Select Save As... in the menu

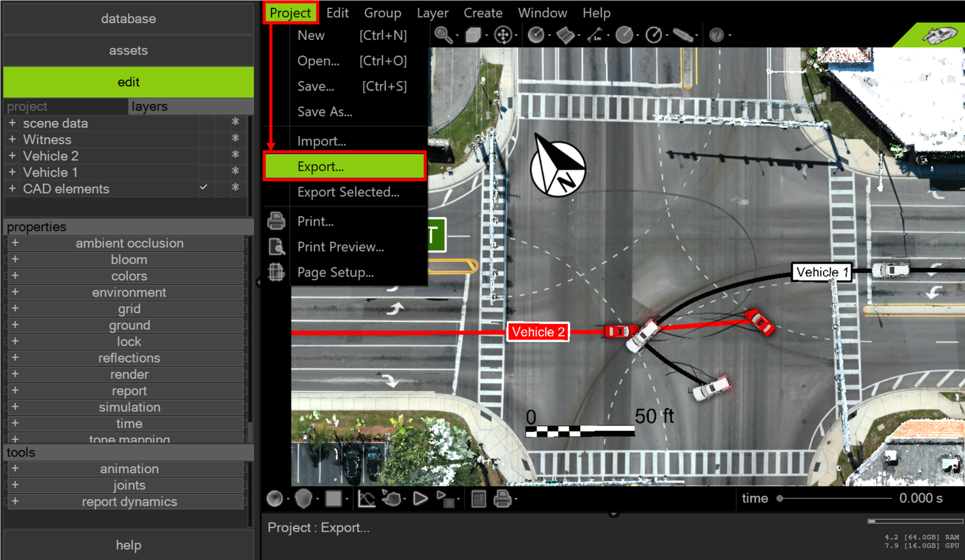click(324, 112)
